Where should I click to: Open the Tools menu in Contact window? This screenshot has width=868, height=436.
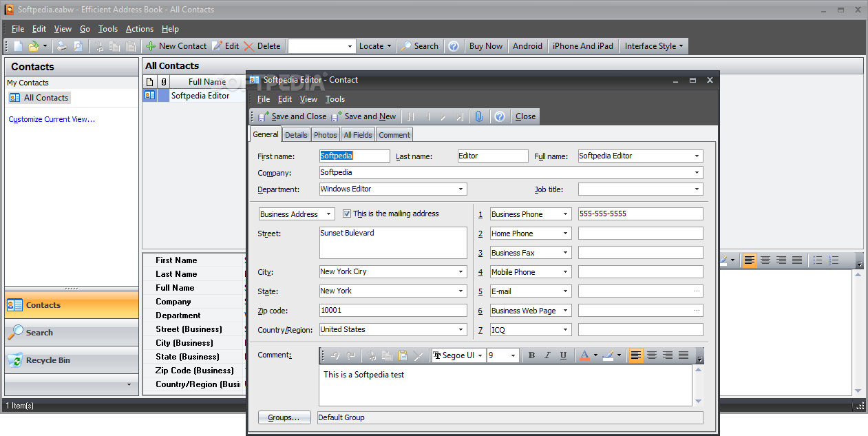tap(335, 99)
